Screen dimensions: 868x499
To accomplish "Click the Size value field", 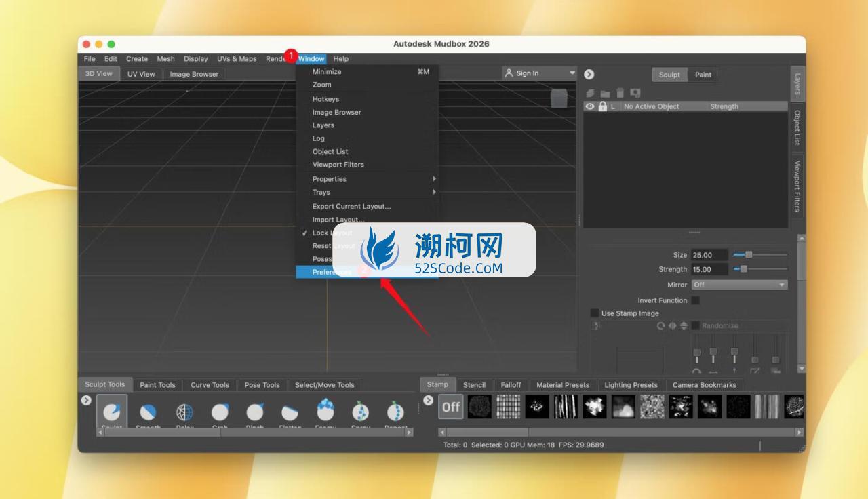I will tap(709, 255).
